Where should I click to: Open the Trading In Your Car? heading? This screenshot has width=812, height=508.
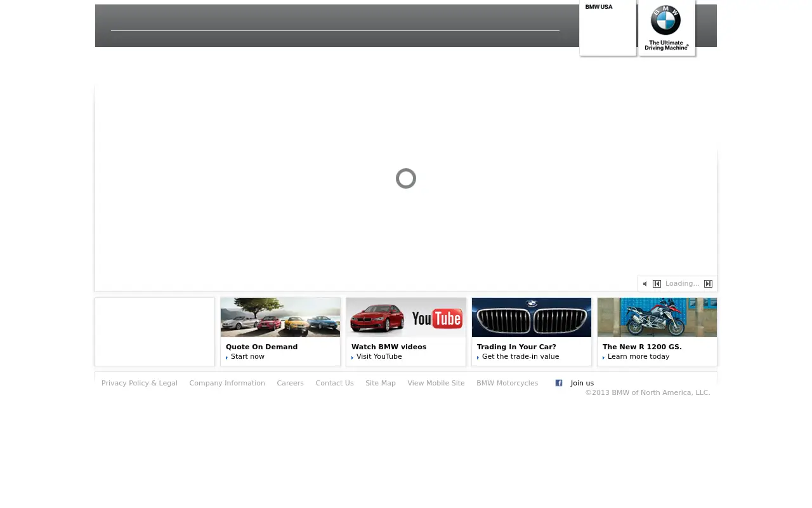coord(516,347)
